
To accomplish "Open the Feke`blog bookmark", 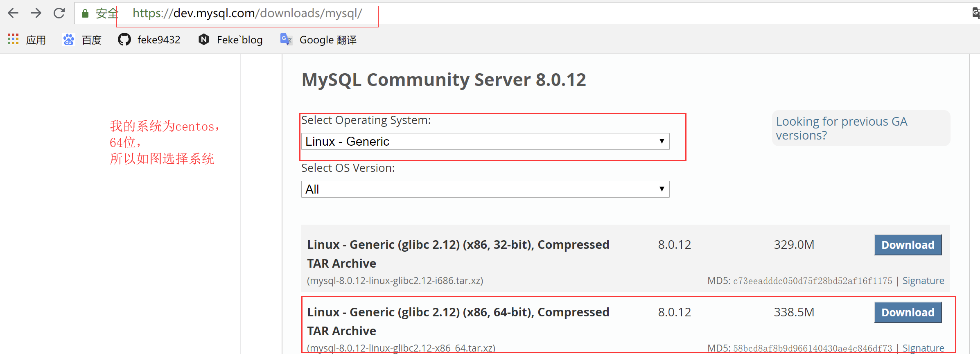I will coord(230,40).
